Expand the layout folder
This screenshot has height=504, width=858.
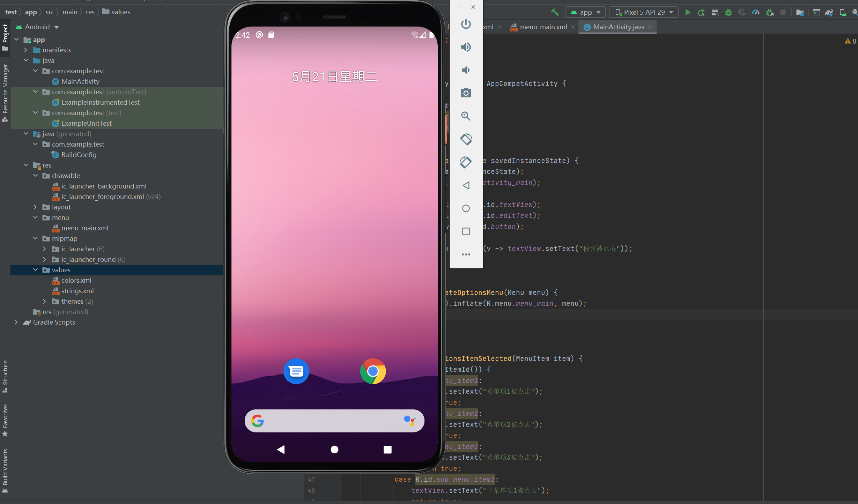[35, 207]
